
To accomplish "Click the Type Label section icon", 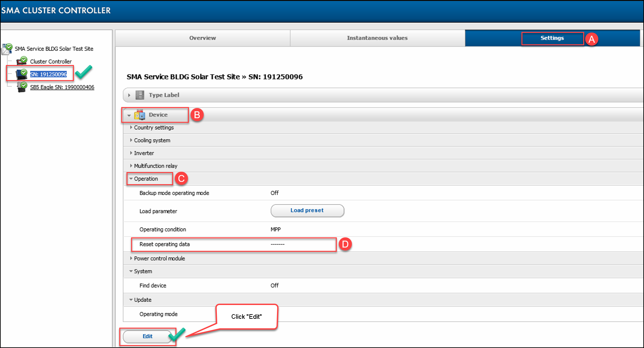I will click(x=140, y=95).
